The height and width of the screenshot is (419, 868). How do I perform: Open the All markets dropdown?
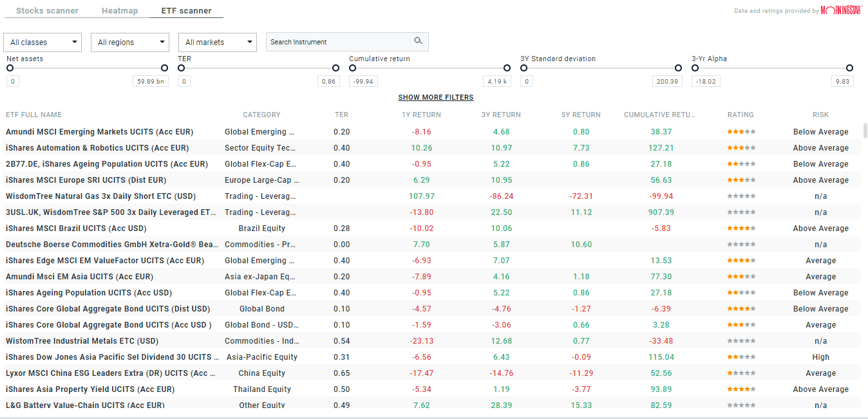217,42
